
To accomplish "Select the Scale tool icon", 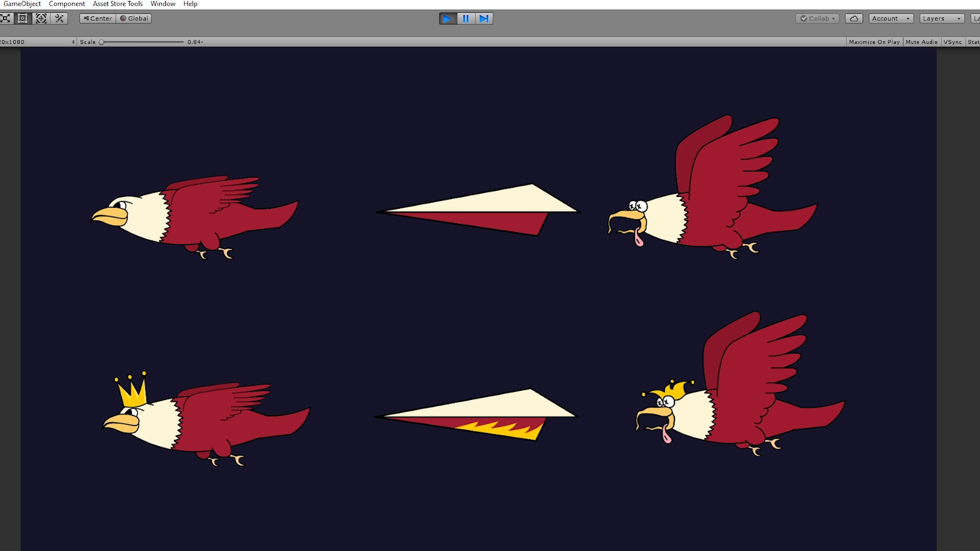I will click(5, 18).
